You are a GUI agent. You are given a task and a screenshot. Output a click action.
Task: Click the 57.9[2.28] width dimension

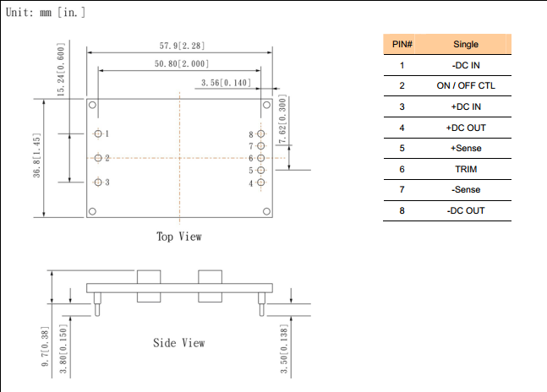178,45
